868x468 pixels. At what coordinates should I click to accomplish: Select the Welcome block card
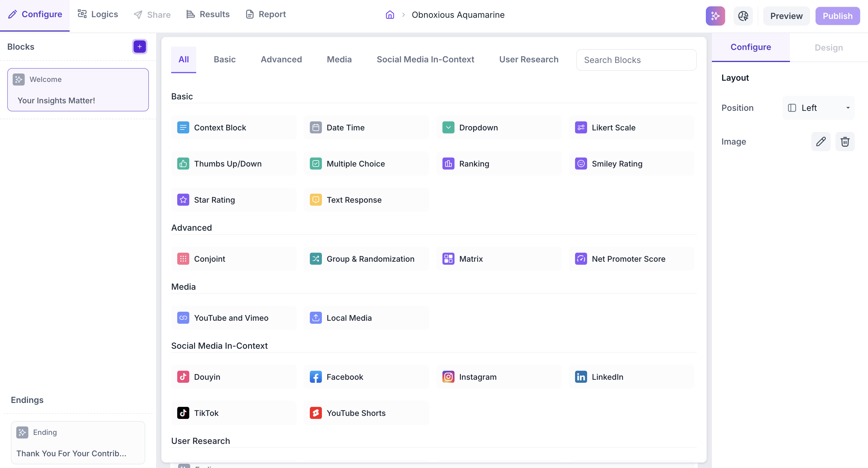78,89
